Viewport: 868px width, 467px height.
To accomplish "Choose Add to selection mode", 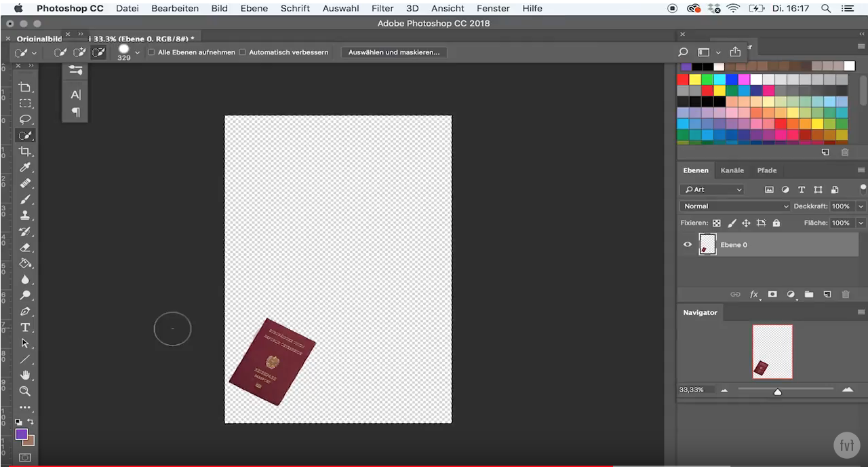I will [79, 52].
